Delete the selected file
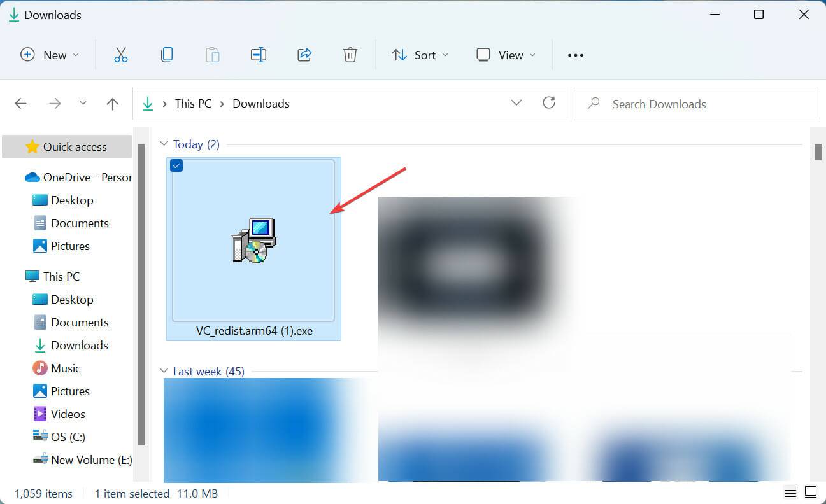Image resolution: width=826 pixels, height=504 pixels. 350,55
